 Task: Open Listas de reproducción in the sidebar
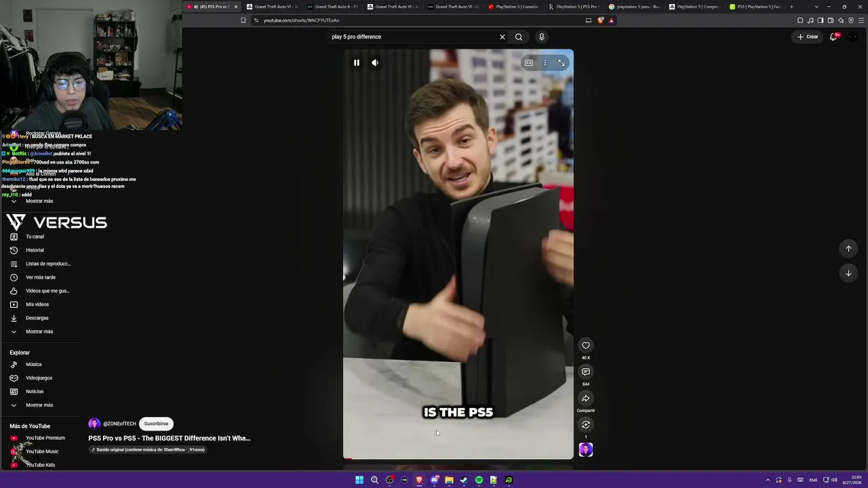pos(41,264)
